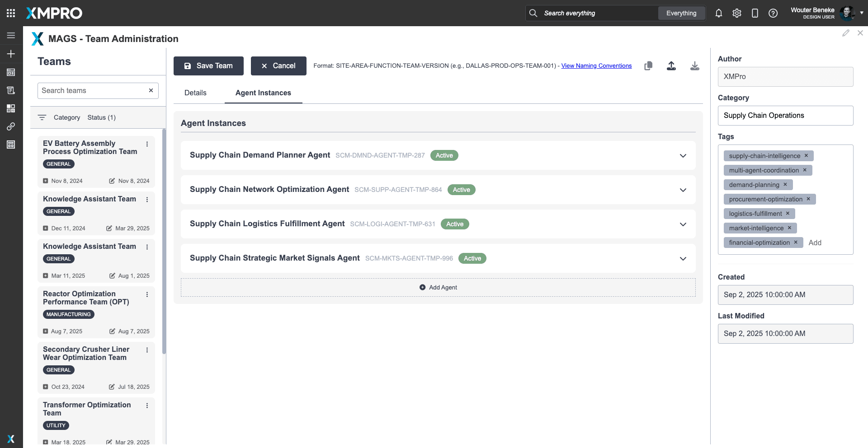Clear the Search teams field
The height and width of the screenshot is (448, 868).
pyautogui.click(x=151, y=90)
